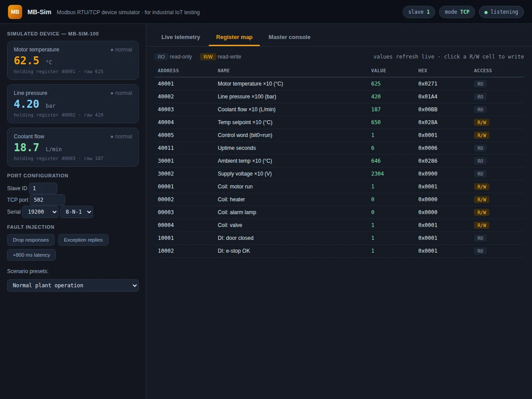Click the RO read-only legend badge
The image size is (532, 399).
click(x=161, y=57)
